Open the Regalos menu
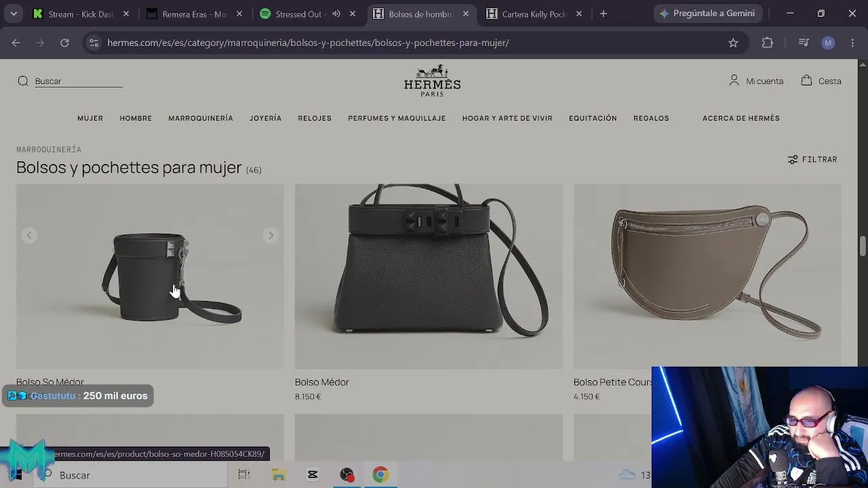This screenshot has width=868, height=488. 651,118
